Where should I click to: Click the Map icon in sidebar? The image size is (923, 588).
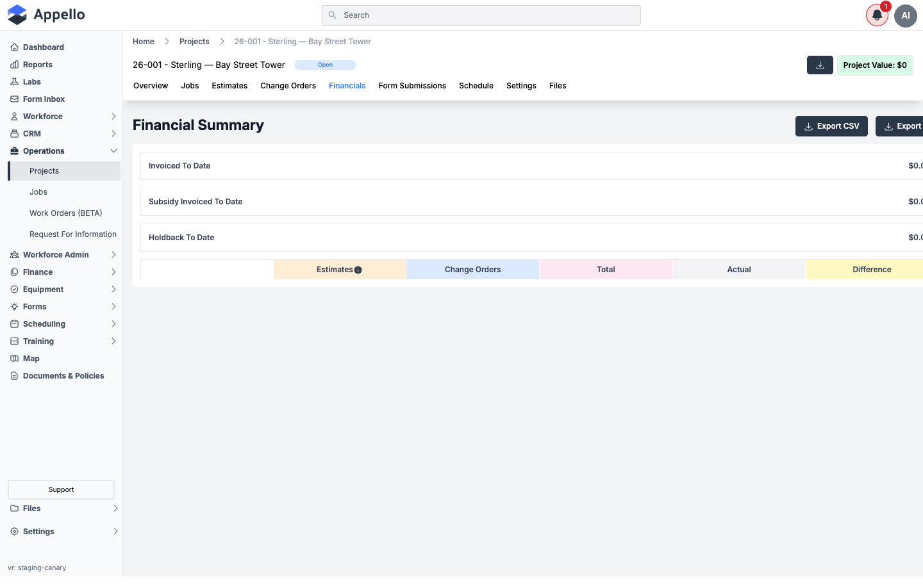click(14, 359)
